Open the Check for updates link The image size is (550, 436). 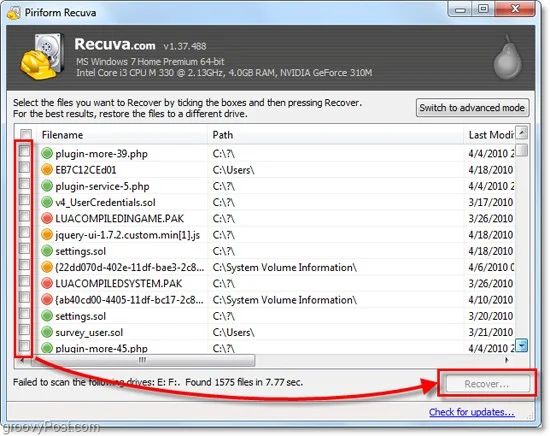click(472, 412)
